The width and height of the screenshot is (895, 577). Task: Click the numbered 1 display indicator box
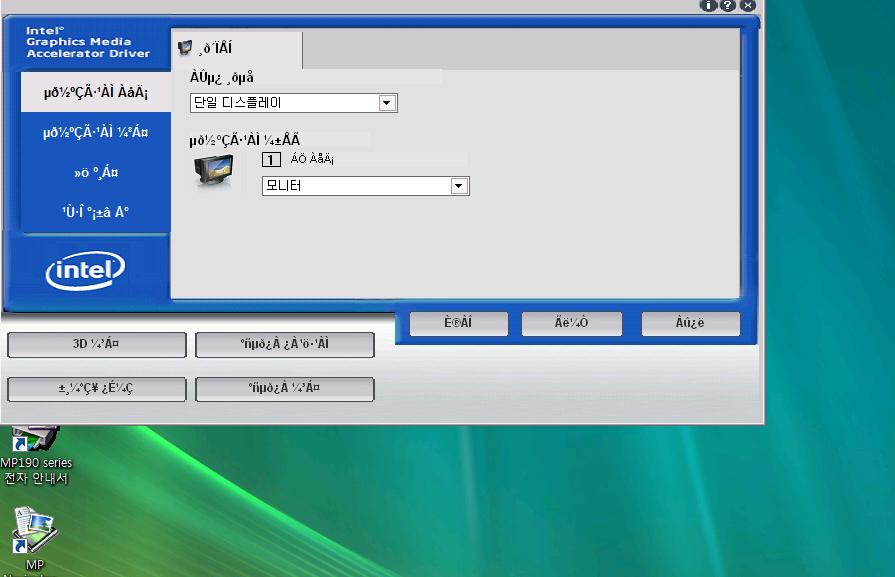(x=271, y=159)
